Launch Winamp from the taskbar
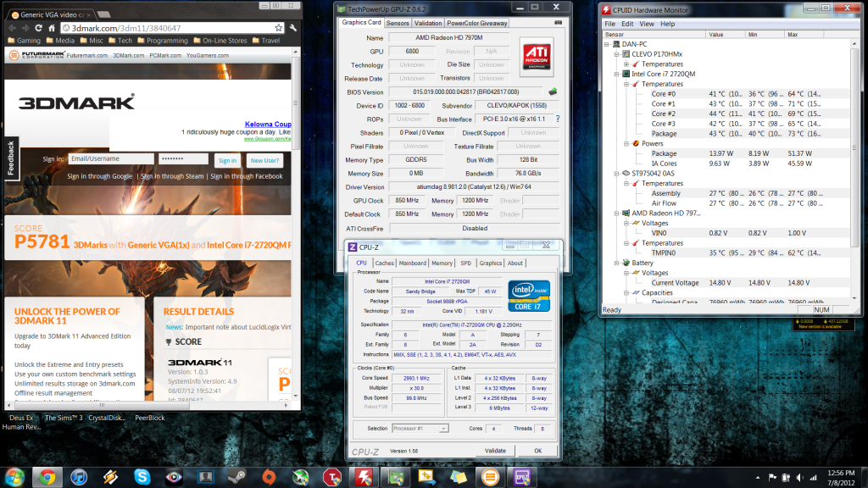The height and width of the screenshot is (488, 868). pos(110,477)
